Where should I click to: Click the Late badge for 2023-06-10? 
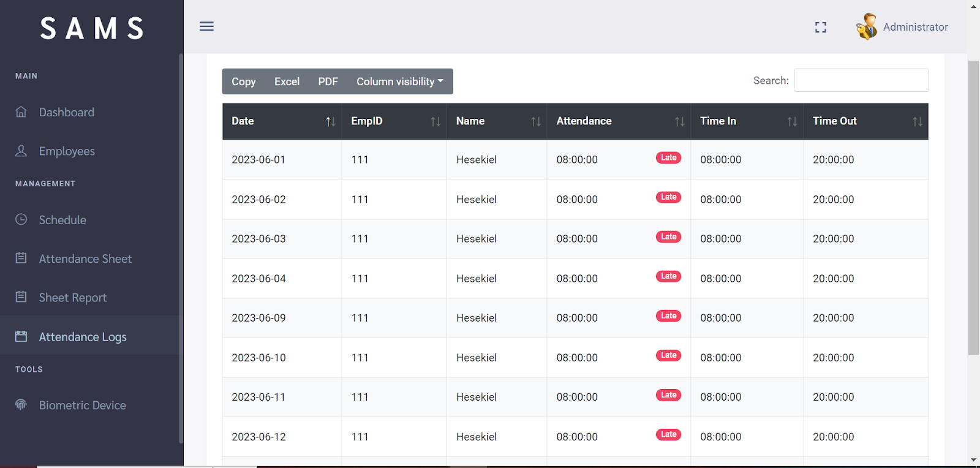pos(668,355)
